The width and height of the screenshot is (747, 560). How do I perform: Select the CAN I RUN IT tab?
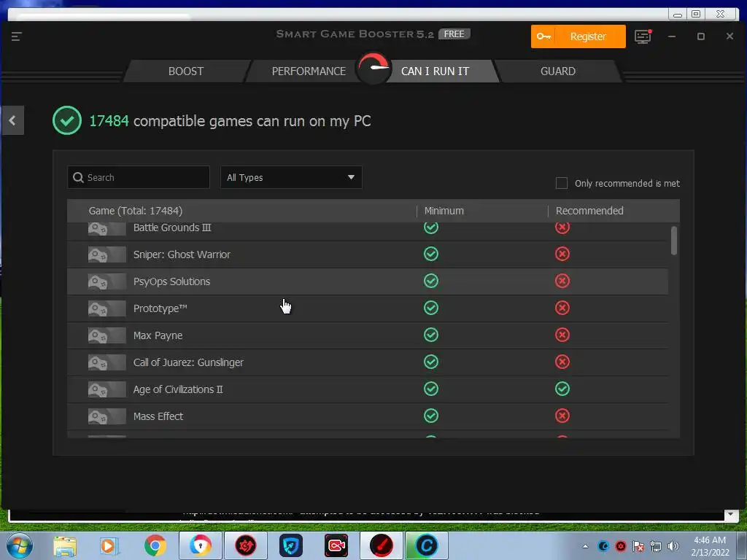(435, 71)
